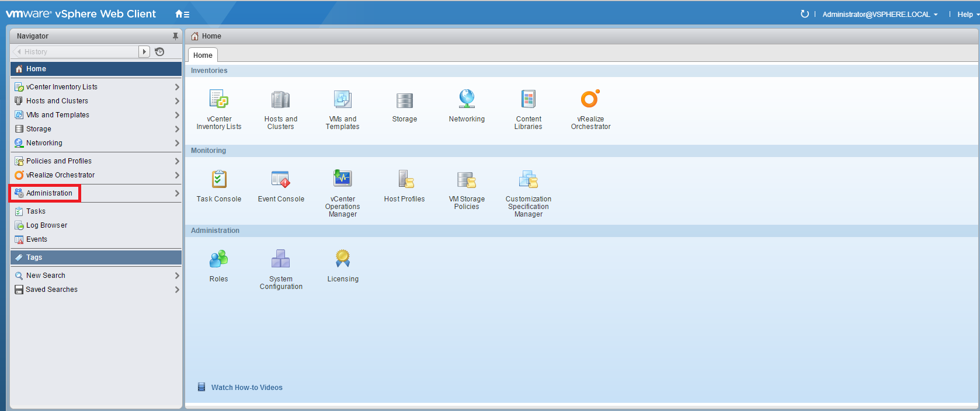
Task: Open vCenter Operations Manager icon
Action: click(x=343, y=178)
